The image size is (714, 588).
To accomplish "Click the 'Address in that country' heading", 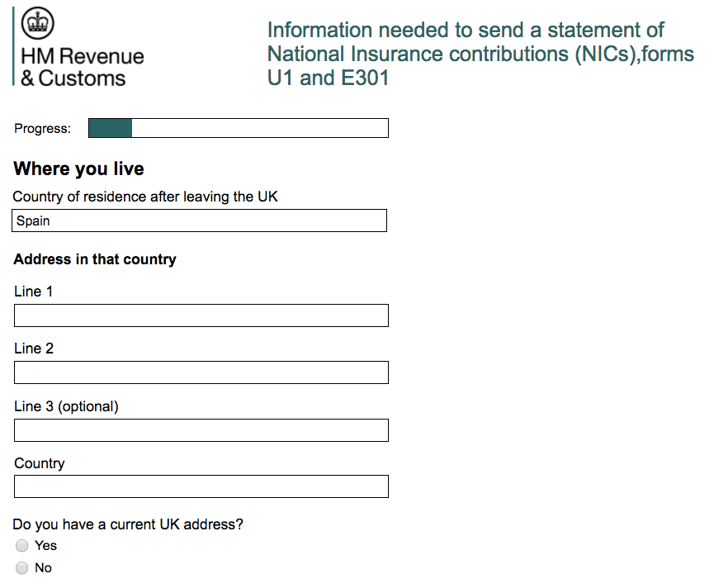I will [95, 259].
